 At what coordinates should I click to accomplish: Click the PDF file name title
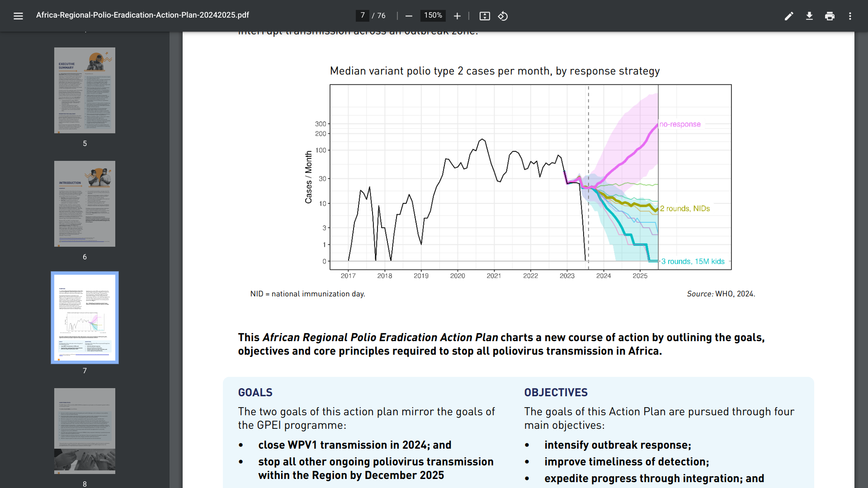(142, 15)
